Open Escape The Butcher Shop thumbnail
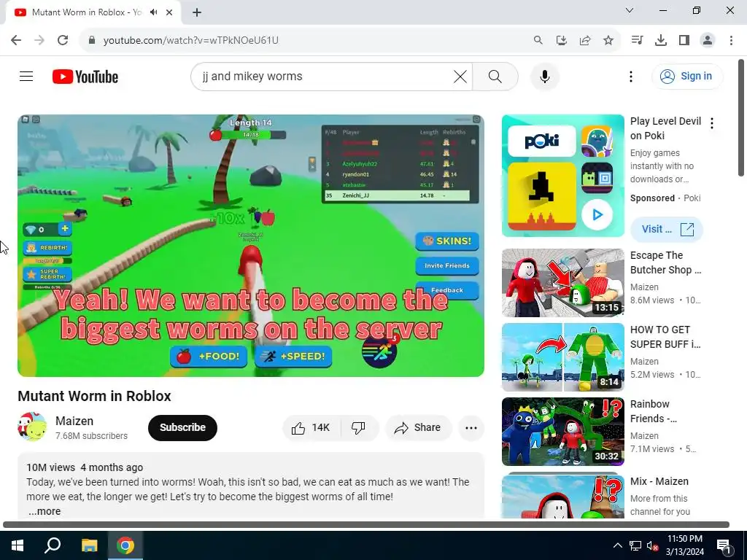Screen dimensions: 747x560 click(x=562, y=283)
